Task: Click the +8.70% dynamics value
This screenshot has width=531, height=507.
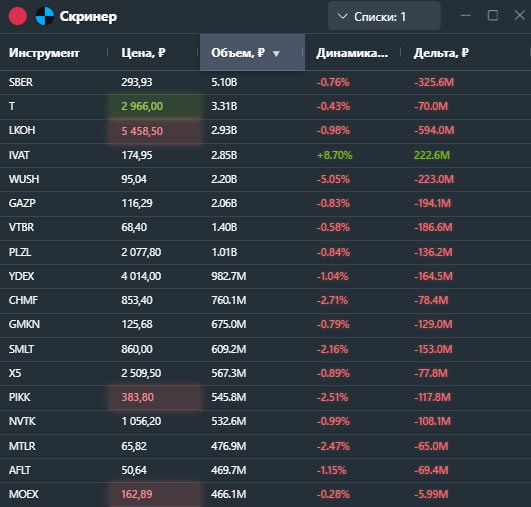Action: tap(335, 155)
